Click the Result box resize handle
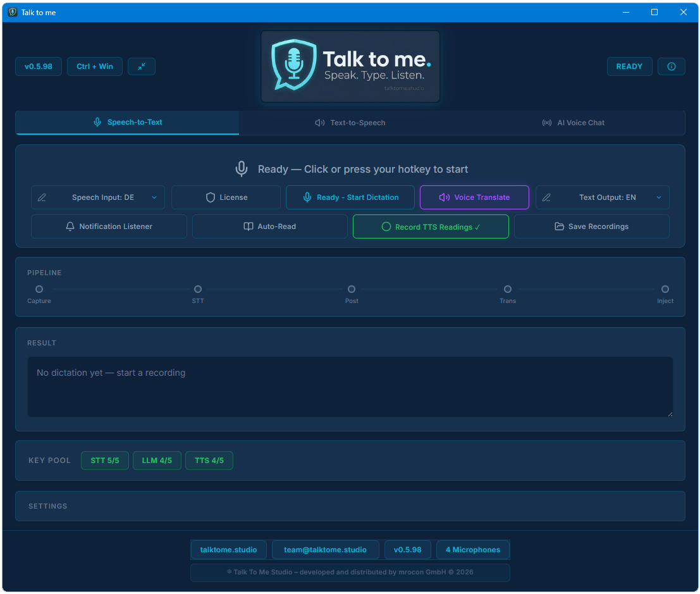The image size is (700, 594). (670, 414)
